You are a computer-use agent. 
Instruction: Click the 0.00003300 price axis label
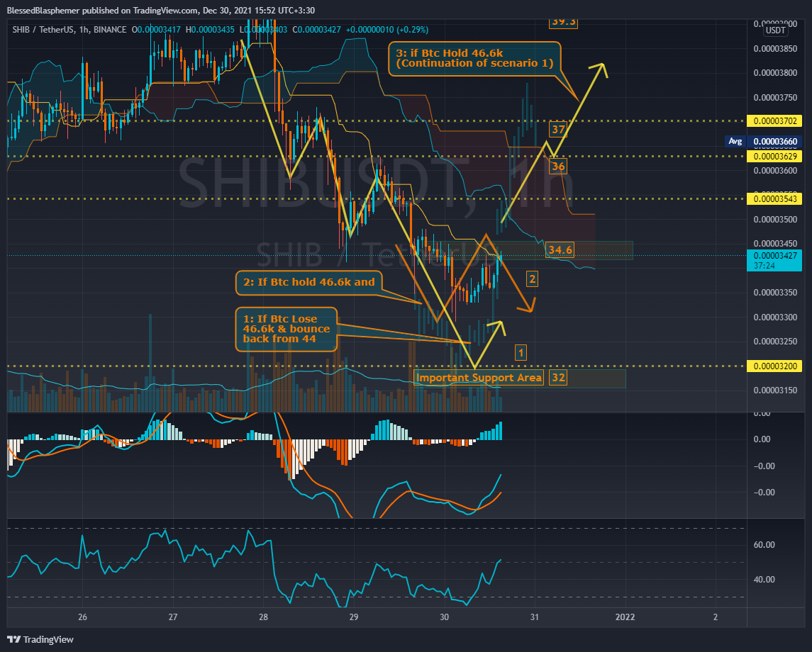coord(775,317)
